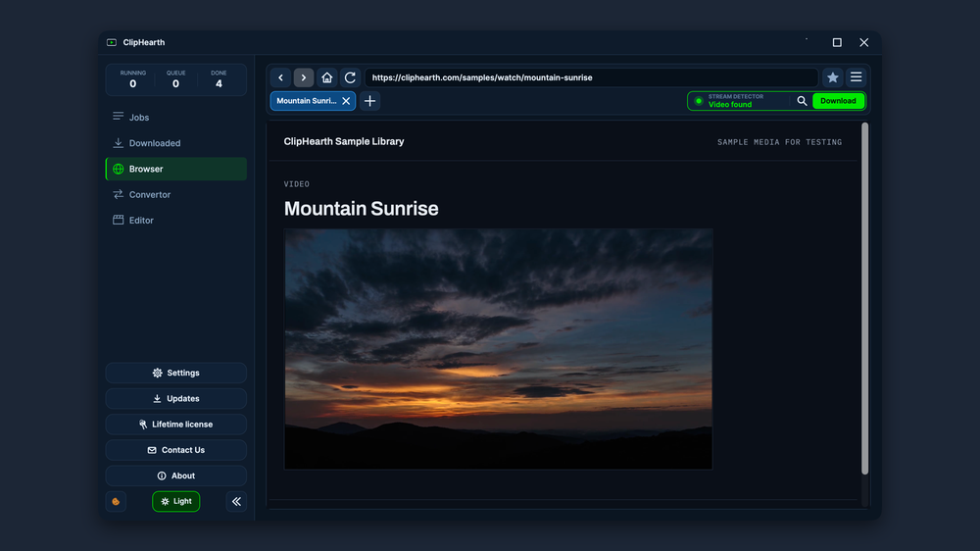
Task: Click the page vertical scrollbar
Action: point(864,298)
